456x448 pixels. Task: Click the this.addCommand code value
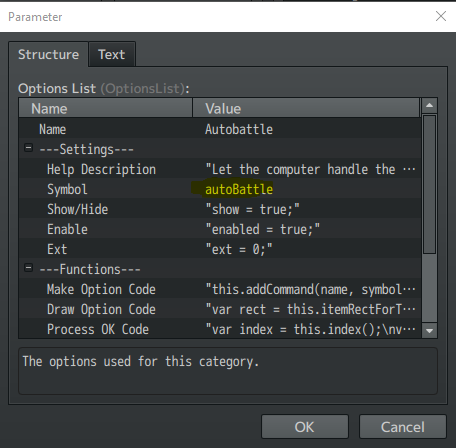(310, 289)
